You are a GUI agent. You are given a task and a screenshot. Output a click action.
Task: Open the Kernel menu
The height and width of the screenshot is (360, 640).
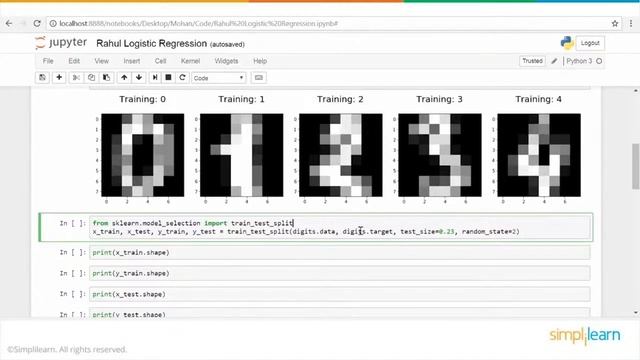(190, 61)
